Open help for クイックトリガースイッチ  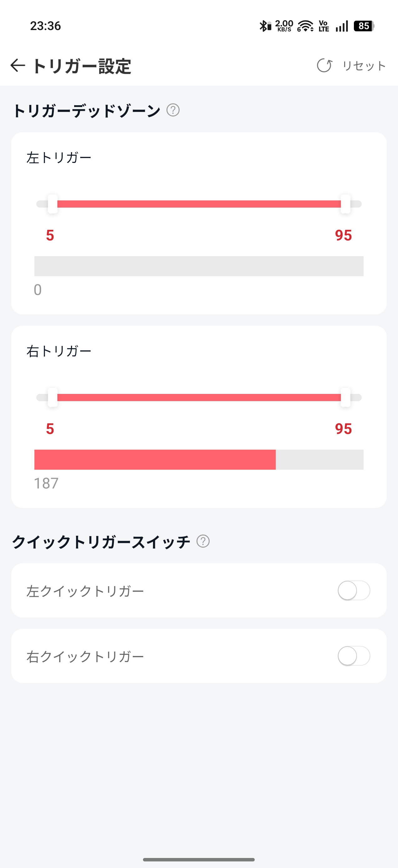(203, 541)
